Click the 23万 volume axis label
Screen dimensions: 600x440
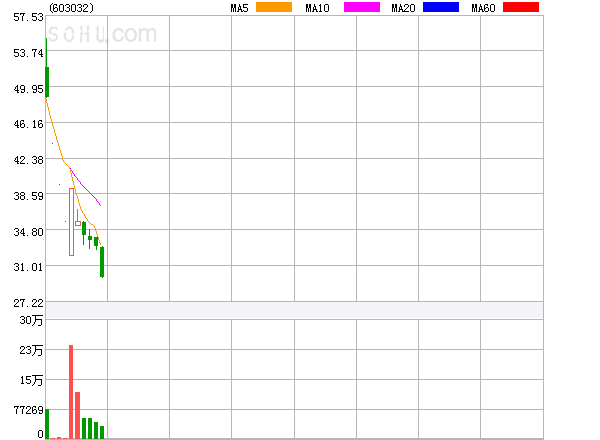click(x=31, y=350)
